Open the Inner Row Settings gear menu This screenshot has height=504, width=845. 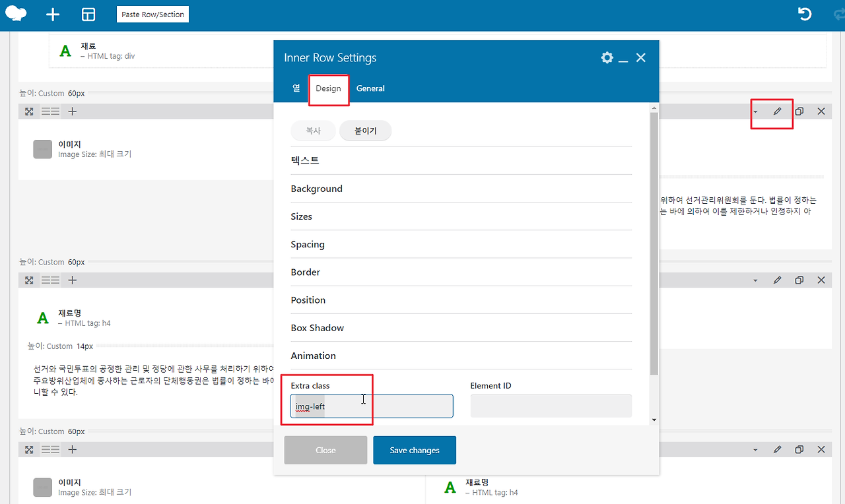click(607, 58)
